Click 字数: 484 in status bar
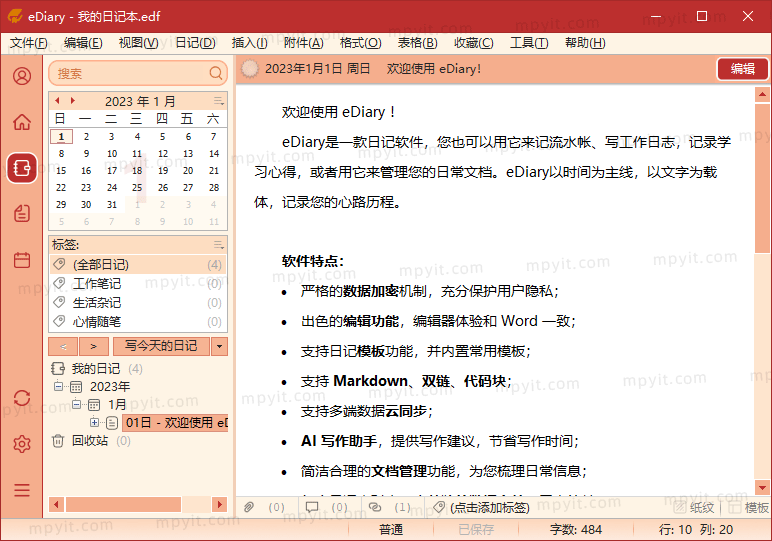The height and width of the screenshot is (541, 772). (x=576, y=530)
